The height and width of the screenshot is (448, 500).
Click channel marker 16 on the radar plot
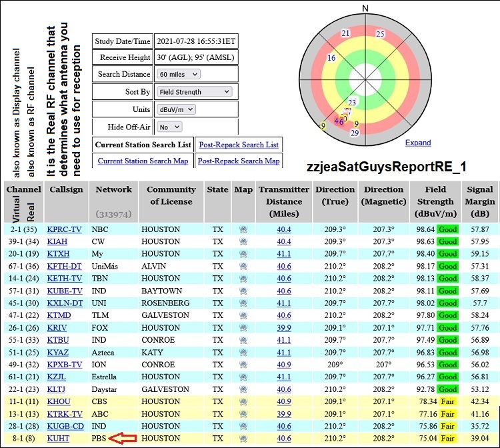point(331,58)
